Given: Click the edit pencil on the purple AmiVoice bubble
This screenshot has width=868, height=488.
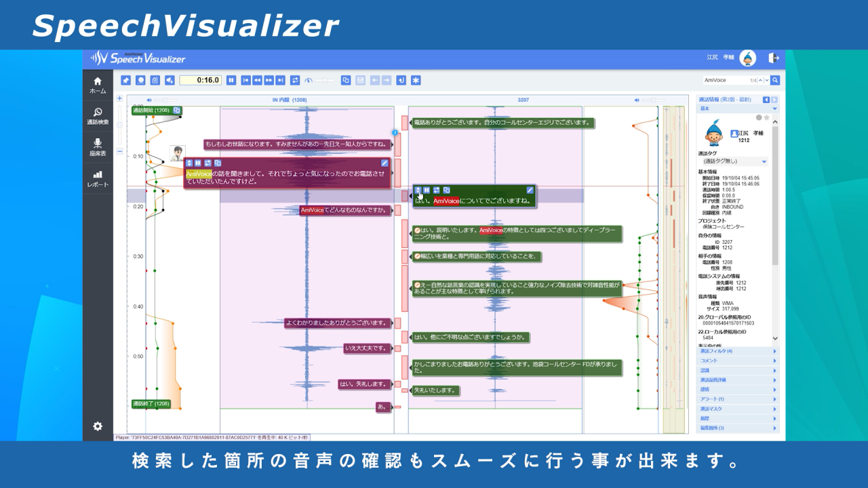Looking at the screenshot, I should click(384, 163).
